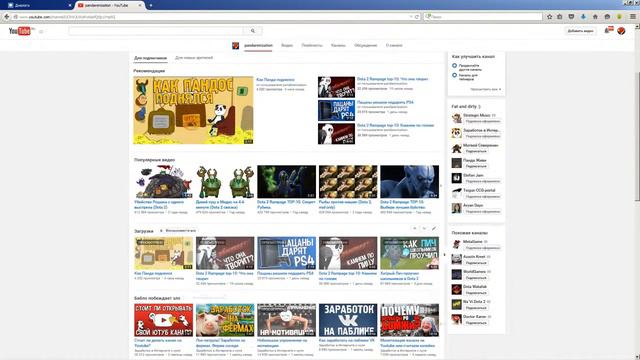This screenshot has width=640, height=360.
Task: Click subscription button under Tespan CCG-portal
Action: [x=482, y=196]
